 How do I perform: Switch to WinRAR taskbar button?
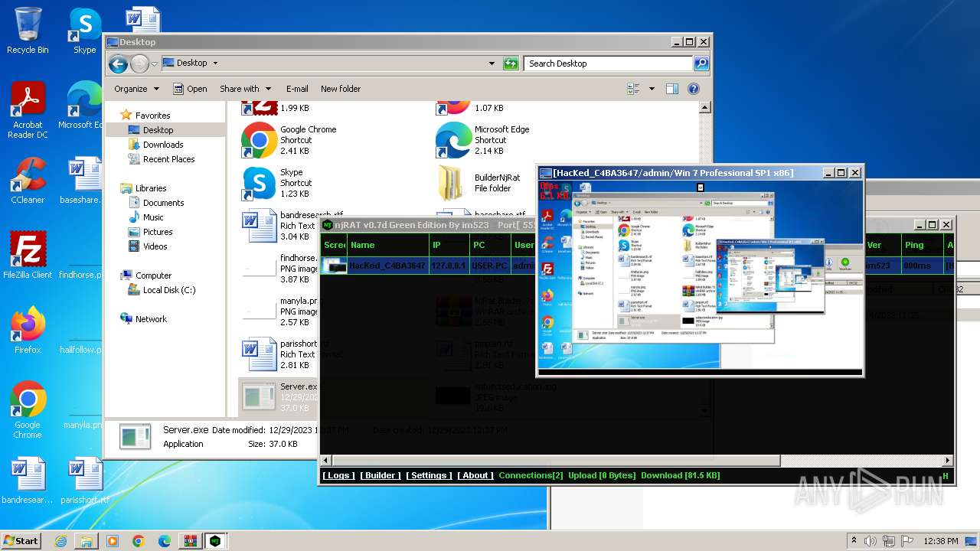[190, 541]
